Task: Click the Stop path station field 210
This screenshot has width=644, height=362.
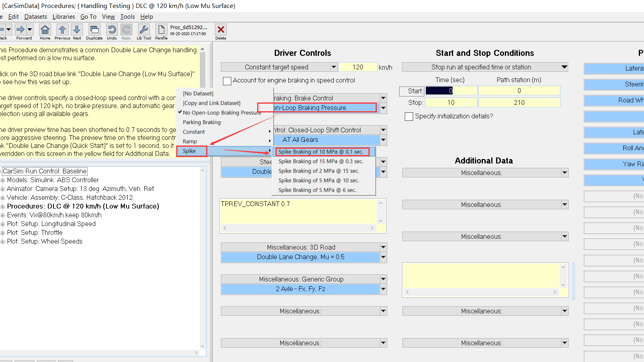Action: point(519,102)
